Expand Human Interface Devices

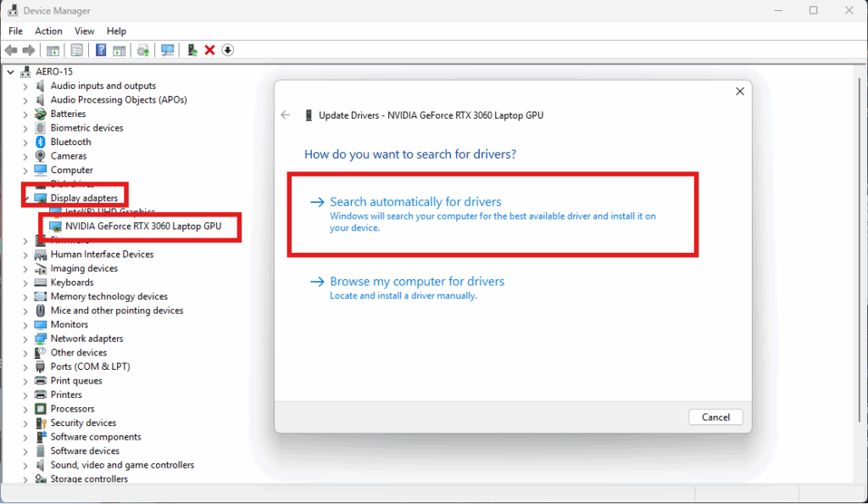click(25, 255)
